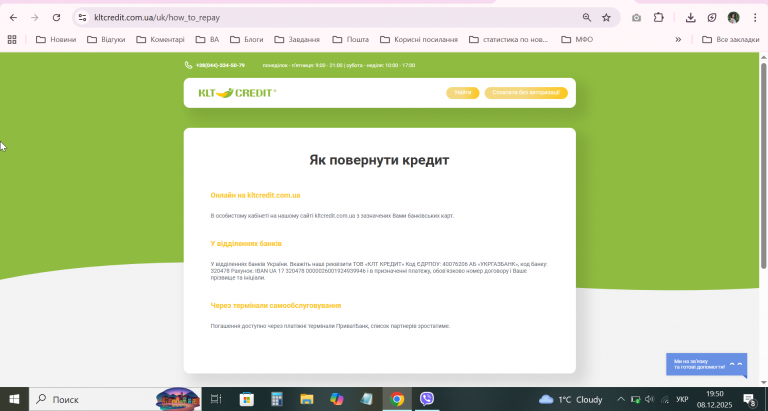768x411 pixels.
Task: Open the notification center icon
Action: 749,399
